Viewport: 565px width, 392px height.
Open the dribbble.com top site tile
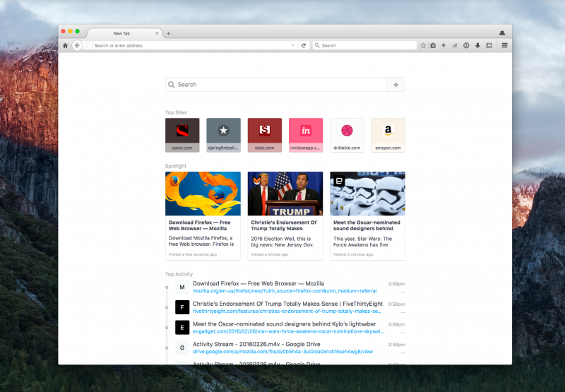347,135
